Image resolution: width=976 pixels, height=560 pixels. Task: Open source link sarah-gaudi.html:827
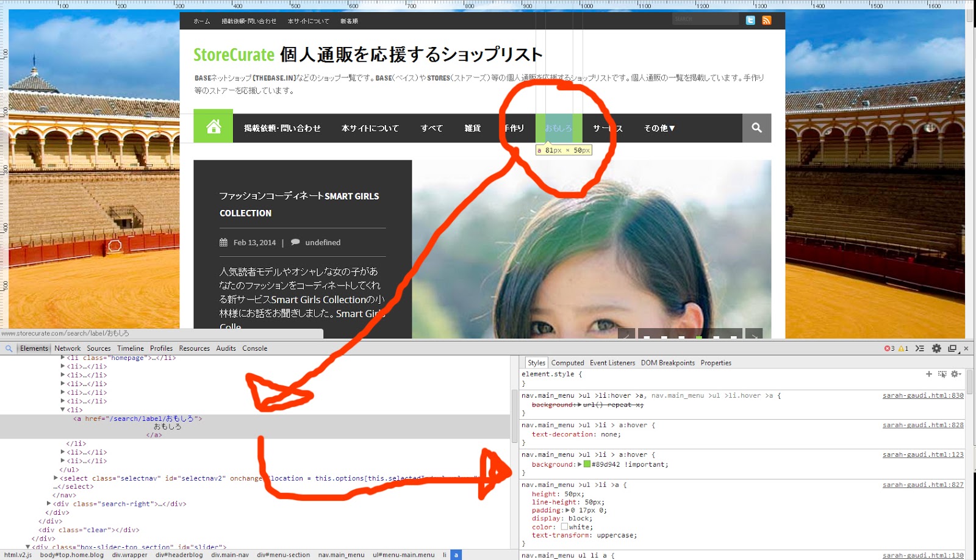pos(923,485)
